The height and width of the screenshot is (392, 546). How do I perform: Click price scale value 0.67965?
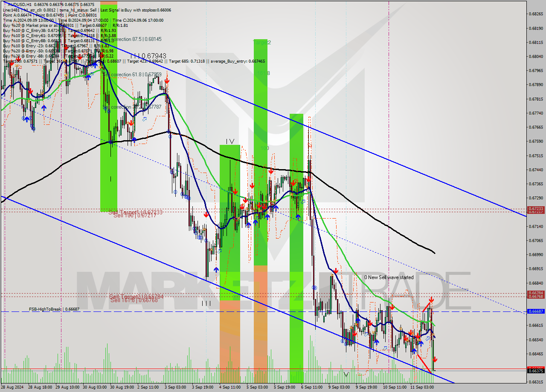536,70
